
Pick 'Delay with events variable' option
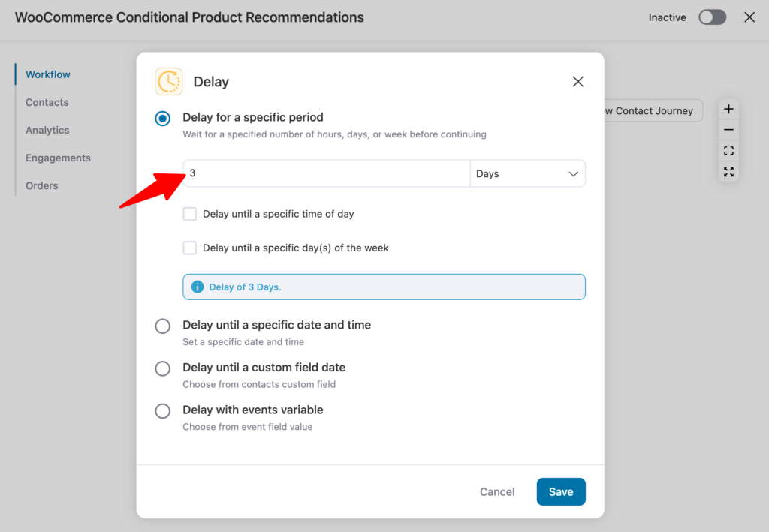162,411
